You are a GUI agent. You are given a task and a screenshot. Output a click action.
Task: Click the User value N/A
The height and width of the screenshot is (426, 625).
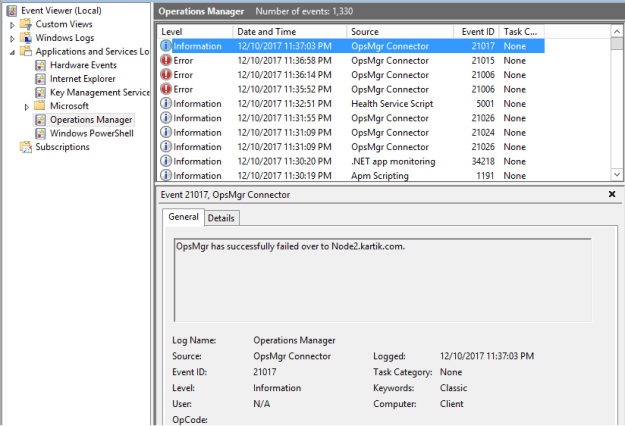pyautogui.click(x=261, y=404)
